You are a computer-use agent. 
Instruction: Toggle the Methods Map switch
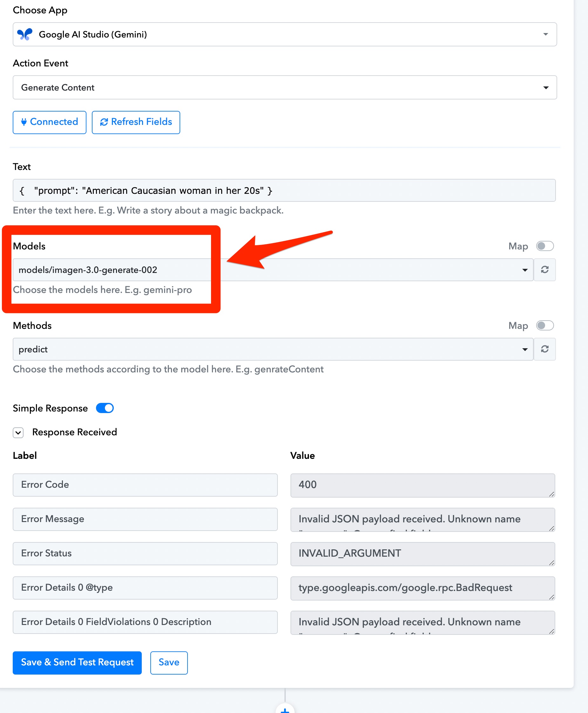coord(545,325)
